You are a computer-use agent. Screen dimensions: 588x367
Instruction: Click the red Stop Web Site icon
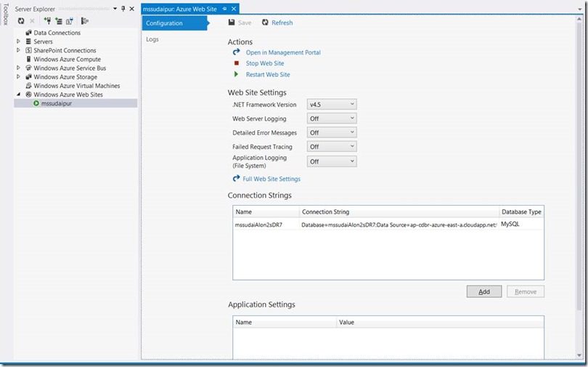pyautogui.click(x=236, y=63)
